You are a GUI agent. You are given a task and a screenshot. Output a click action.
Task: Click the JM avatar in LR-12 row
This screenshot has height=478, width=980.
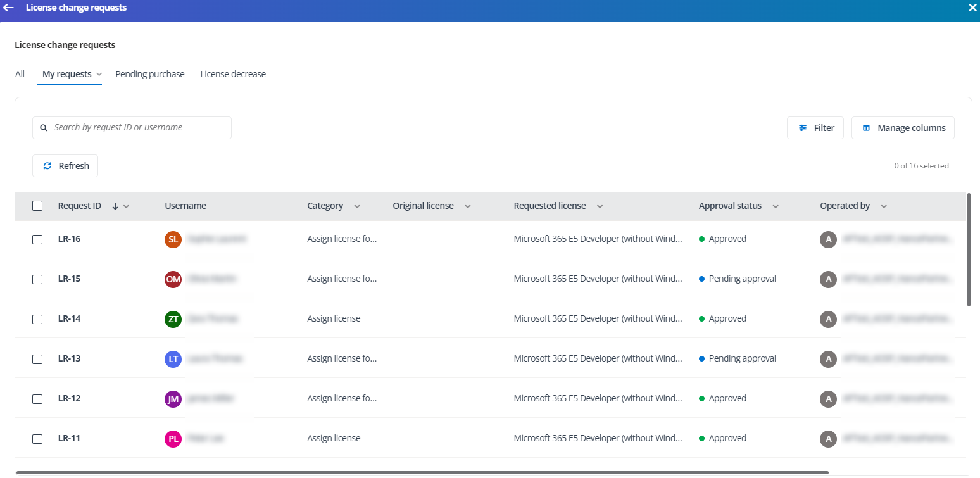click(x=173, y=399)
